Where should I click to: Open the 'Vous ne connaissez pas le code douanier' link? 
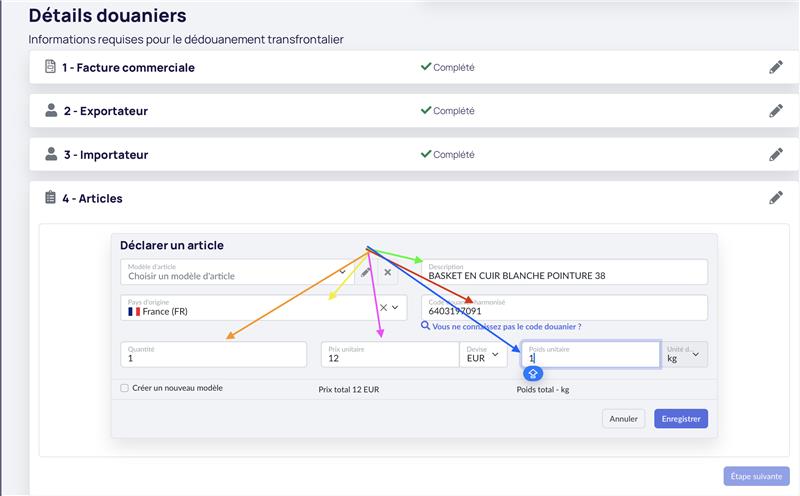point(507,327)
